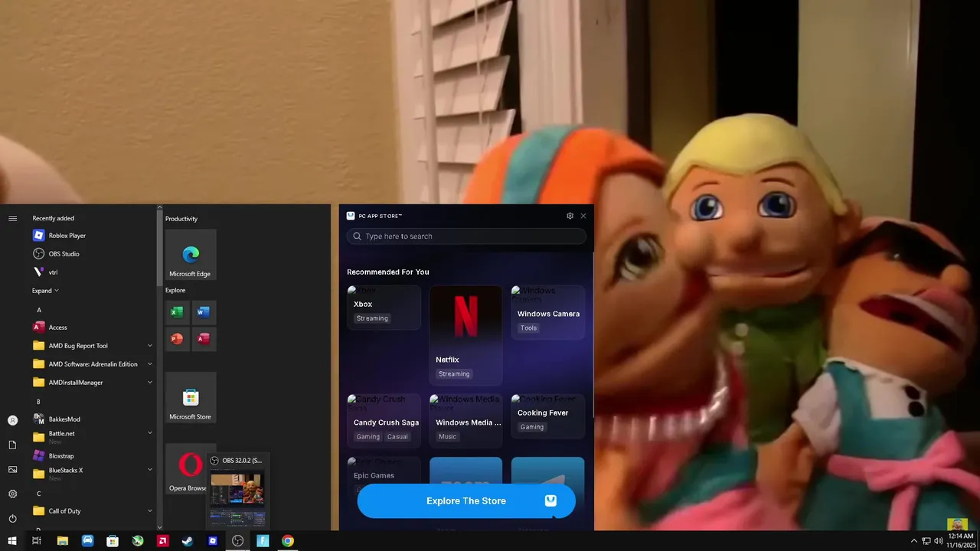980x551 pixels.
Task: Open network status in system tray
Action: tap(926, 541)
